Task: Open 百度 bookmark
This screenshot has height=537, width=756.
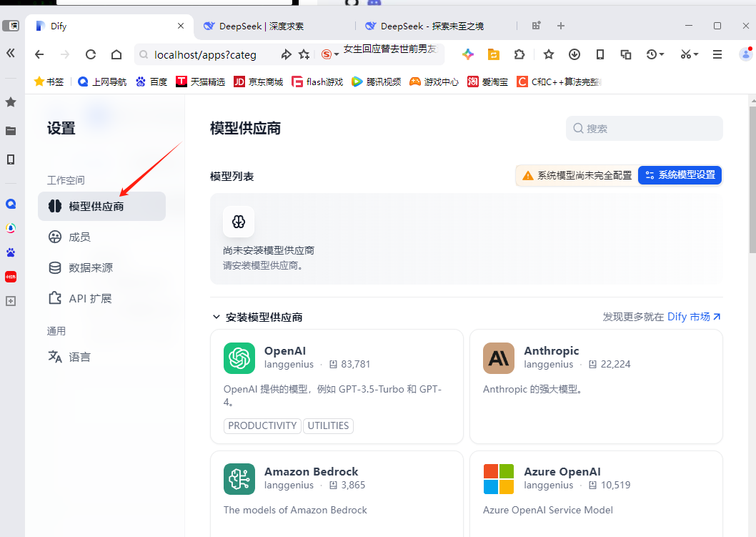Action: [151, 82]
